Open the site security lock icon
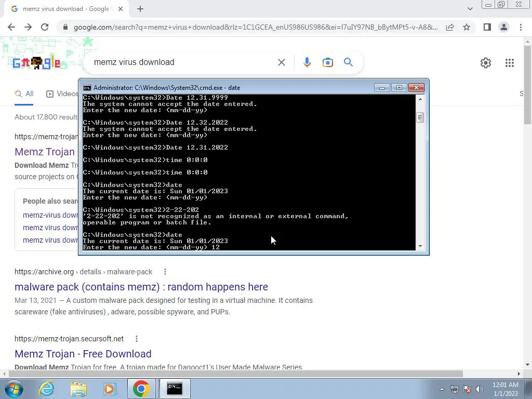The image size is (532, 399). click(65, 27)
